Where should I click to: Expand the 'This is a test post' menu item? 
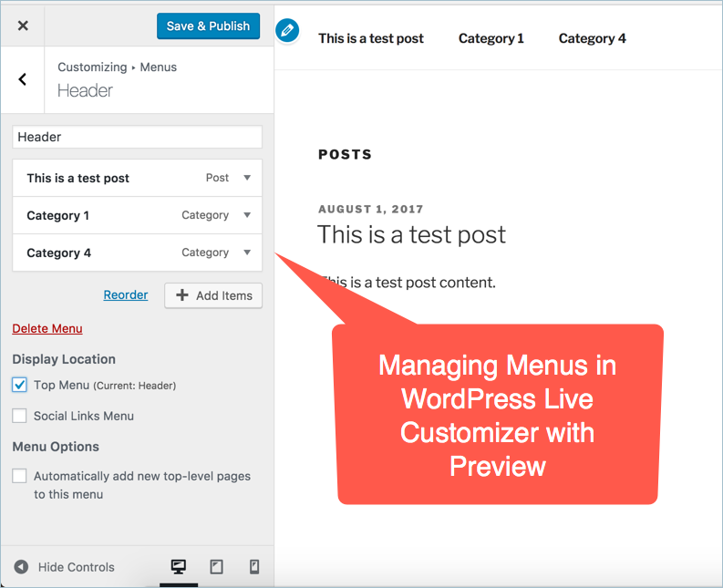(x=247, y=178)
